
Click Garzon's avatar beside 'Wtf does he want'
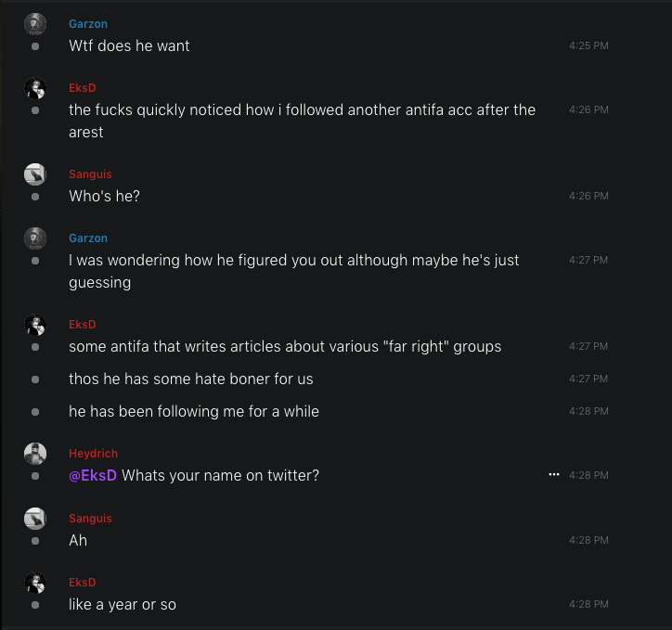(x=35, y=24)
